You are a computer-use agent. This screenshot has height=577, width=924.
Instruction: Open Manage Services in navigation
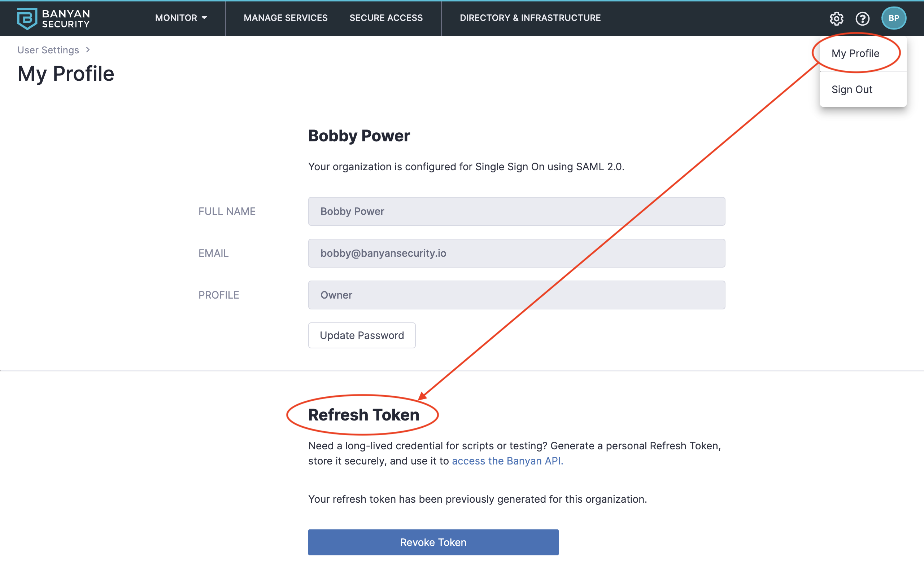(x=286, y=18)
